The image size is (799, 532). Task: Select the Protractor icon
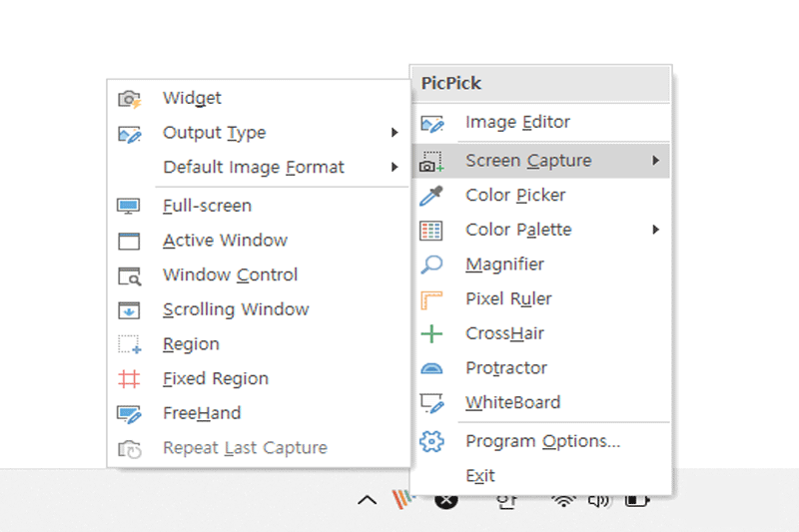431,368
